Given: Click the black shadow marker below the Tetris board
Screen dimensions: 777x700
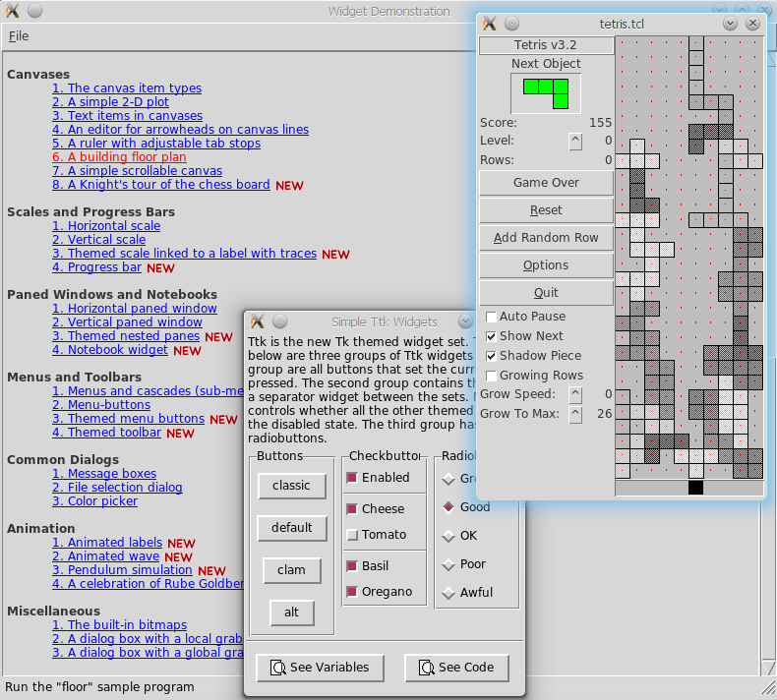Looking at the screenshot, I should (x=695, y=488).
